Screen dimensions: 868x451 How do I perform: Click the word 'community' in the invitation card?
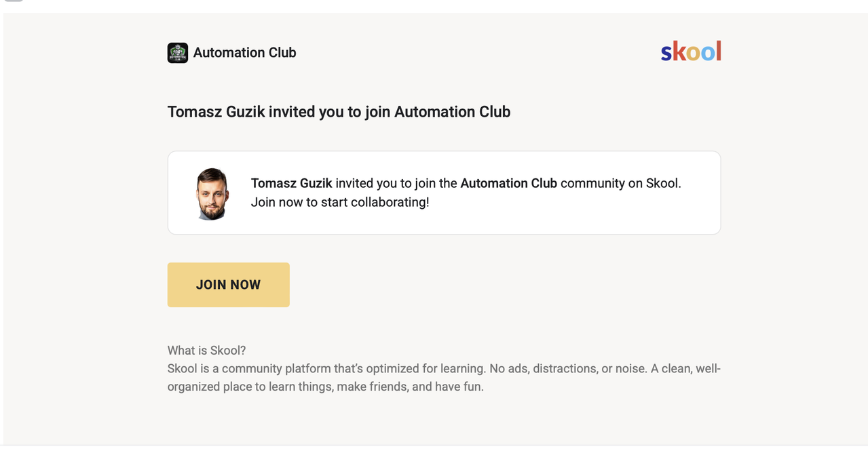point(590,183)
